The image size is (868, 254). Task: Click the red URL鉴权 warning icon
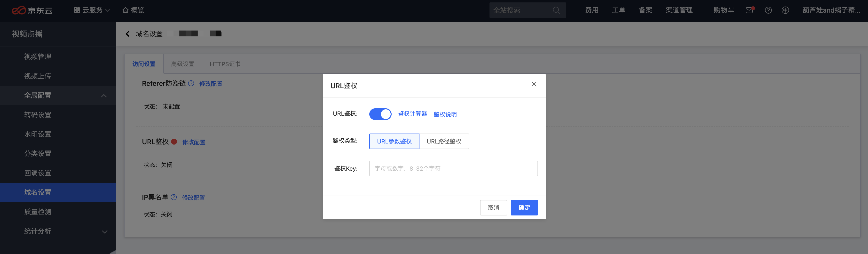(174, 142)
